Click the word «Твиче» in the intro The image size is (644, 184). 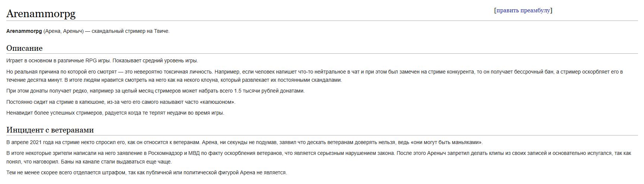click(161, 31)
